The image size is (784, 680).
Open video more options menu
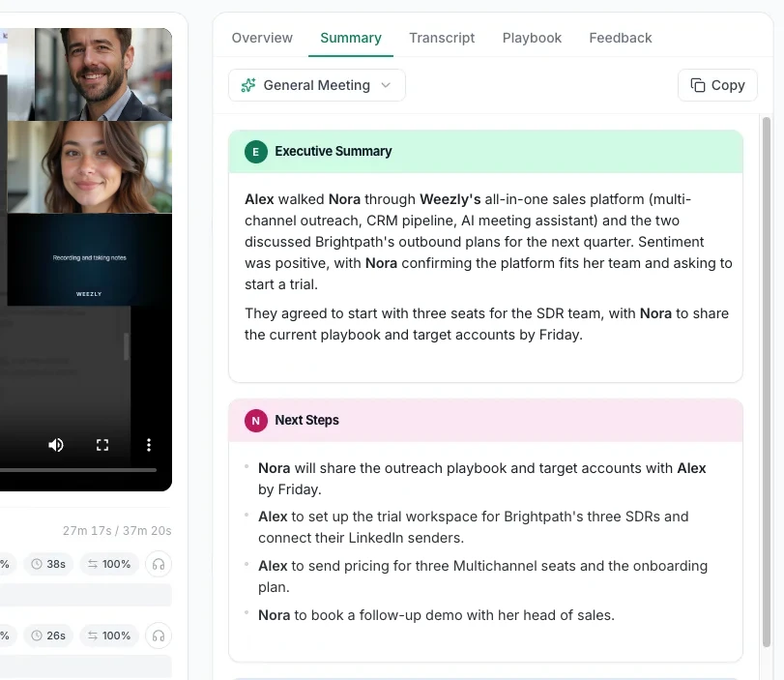click(149, 445)
